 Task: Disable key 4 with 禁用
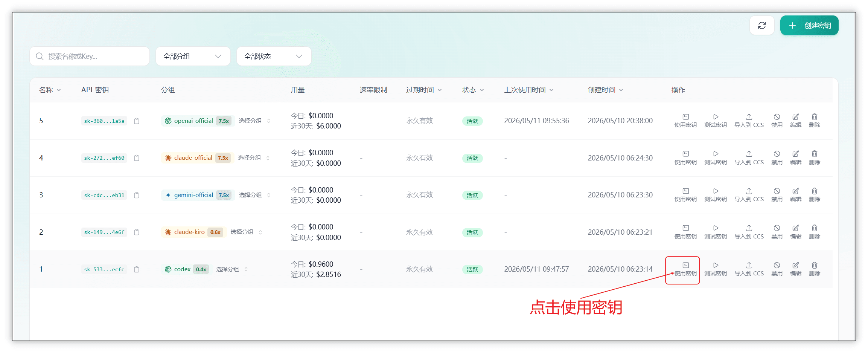coord(777,158)
